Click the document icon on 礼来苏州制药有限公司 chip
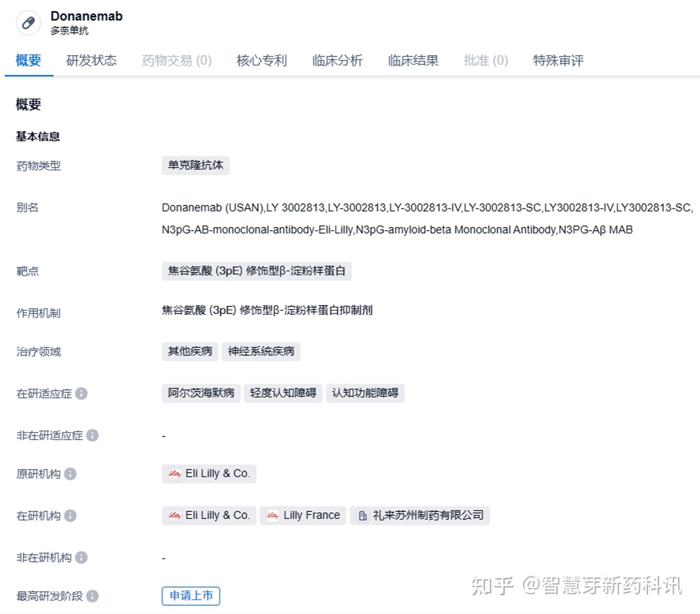This screenshot has width=700, height=614. (x=362, y=516)
